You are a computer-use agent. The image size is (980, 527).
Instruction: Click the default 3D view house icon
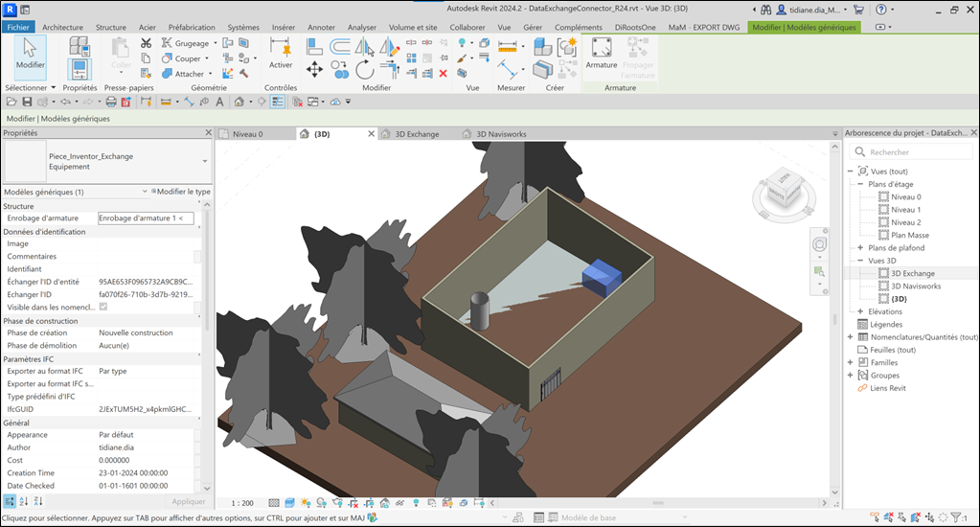239,102
